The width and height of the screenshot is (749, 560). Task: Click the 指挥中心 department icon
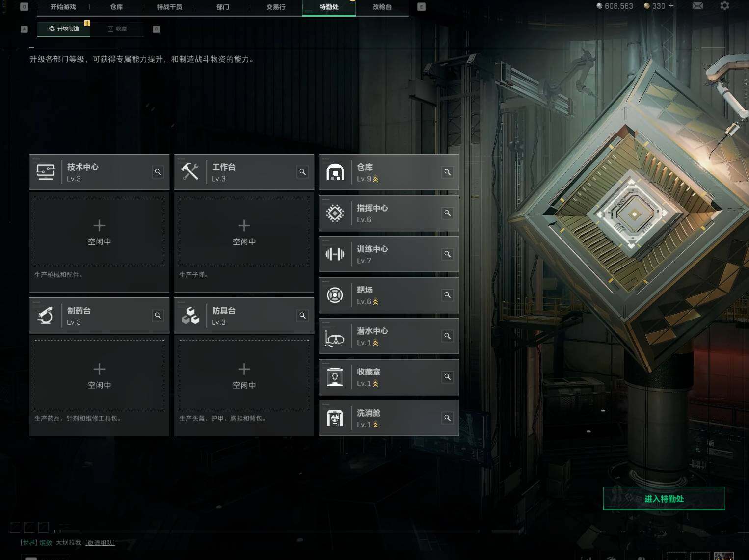point(335,213)
